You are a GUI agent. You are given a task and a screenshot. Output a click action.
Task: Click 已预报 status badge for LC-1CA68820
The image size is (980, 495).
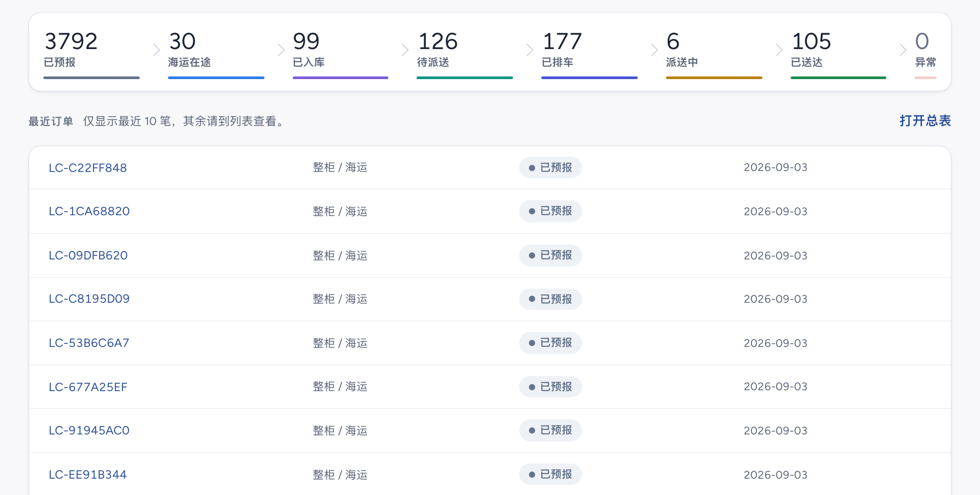pos(550,211)
